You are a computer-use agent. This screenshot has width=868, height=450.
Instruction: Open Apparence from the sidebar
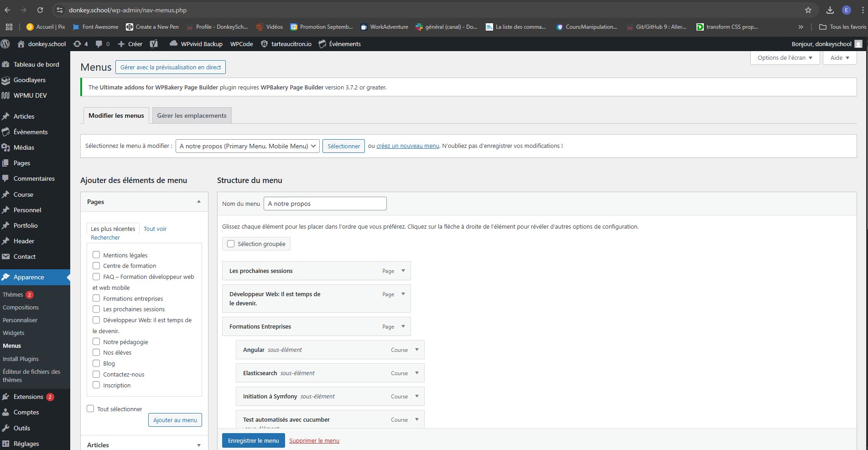(x=28, y=277)
